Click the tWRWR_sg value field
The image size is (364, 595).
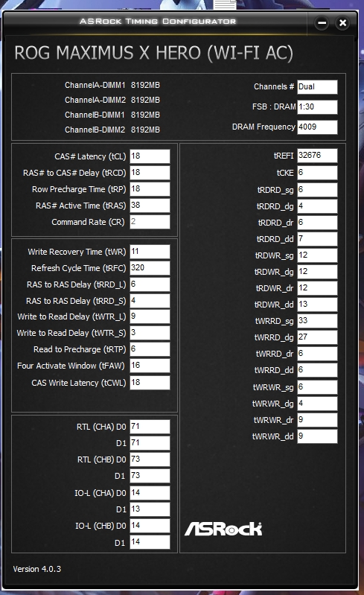[317, 386]
